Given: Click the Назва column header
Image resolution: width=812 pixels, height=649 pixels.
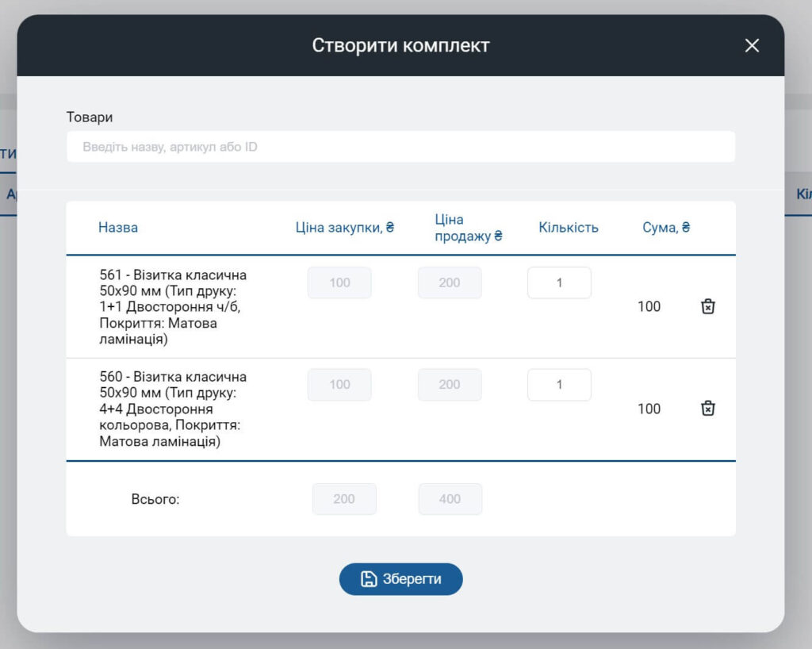Looking at the screenshot, I should click(118, 228).
